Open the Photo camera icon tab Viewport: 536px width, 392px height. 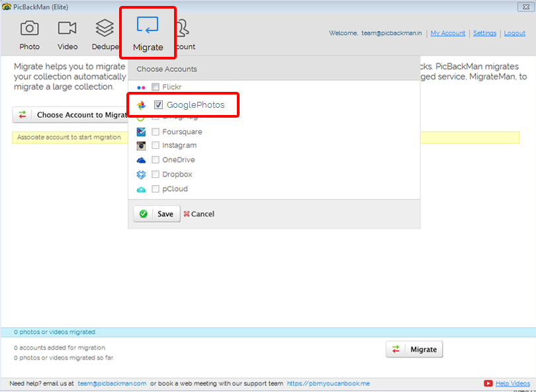coord(29,28)
